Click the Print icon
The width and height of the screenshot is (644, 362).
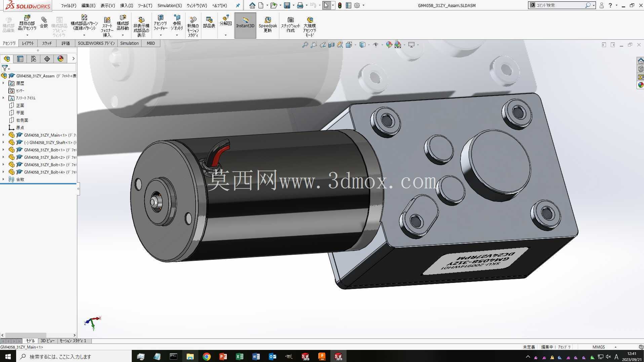[x=300, y=5]
